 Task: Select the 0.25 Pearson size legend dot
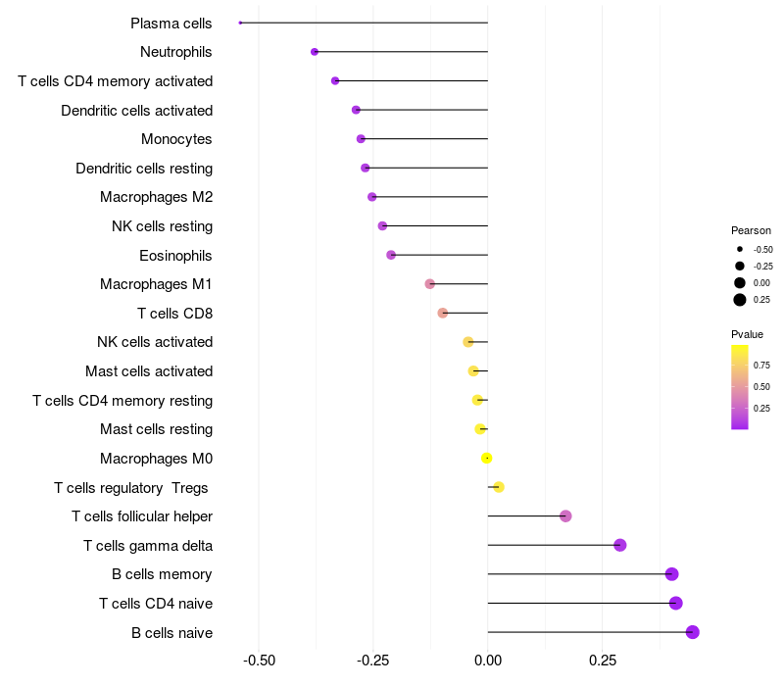(740, 300)
